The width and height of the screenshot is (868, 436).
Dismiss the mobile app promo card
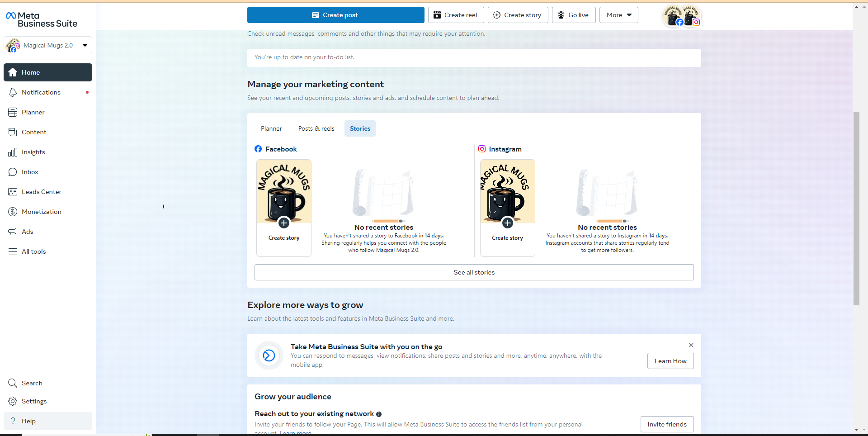(x=691, y=345)
